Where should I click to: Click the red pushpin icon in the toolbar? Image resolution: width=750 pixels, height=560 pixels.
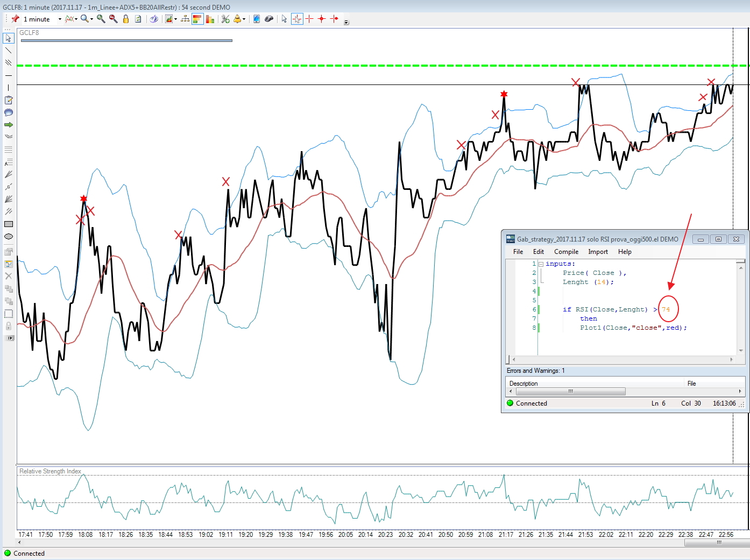(15, 19)
